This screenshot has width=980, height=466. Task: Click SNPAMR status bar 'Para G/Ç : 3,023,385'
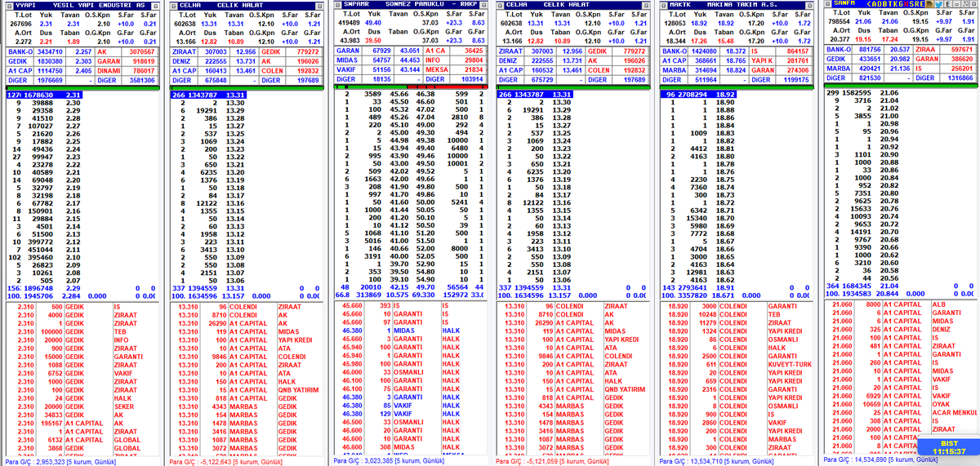point(390,461)
